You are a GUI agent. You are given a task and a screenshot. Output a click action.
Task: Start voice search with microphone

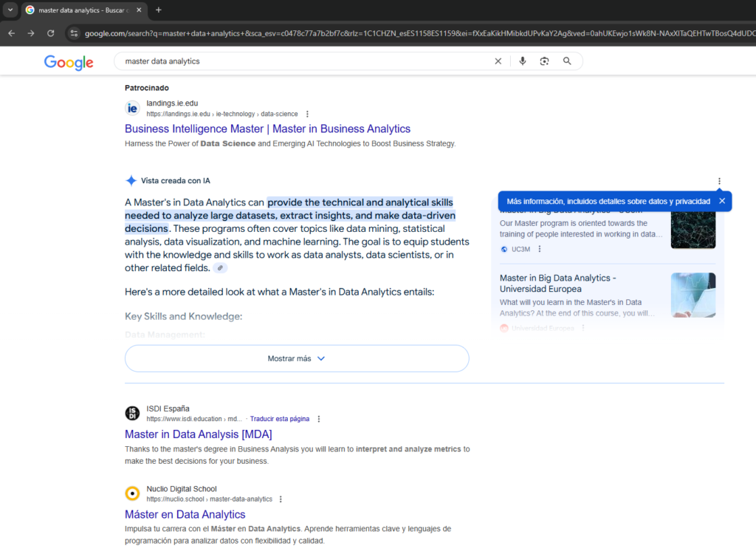[x=523, y=61]
